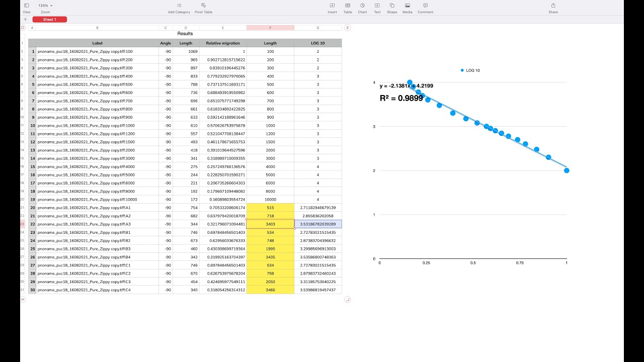Switch to the Sheet 1 tab

pos(49,19)
